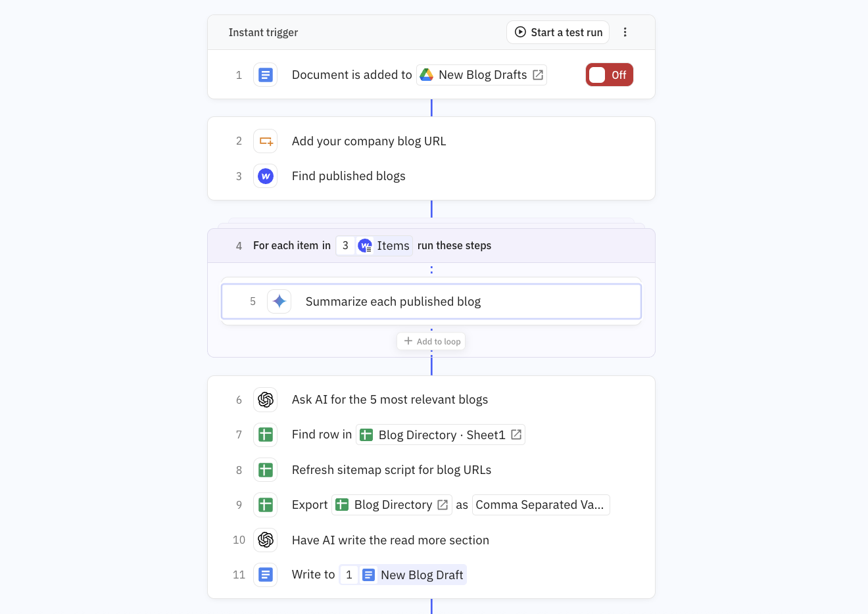Open the Blog Directory · Sheet1 link
The height and width of the screenshot is (614, 868).
(441, 435)
